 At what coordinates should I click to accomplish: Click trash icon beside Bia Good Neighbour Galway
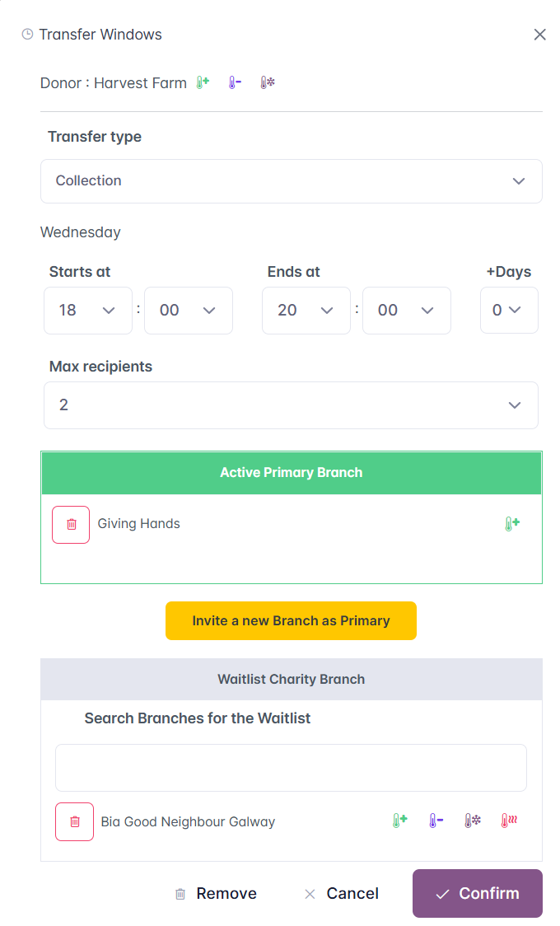point(74,821)
